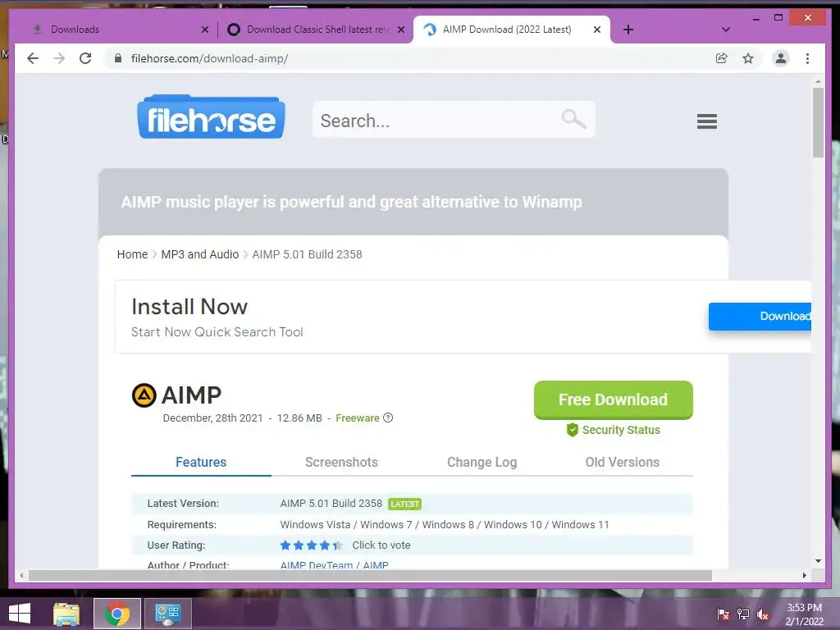
Task: Vote using the user rating stars
Action: (x=311, y=546)
